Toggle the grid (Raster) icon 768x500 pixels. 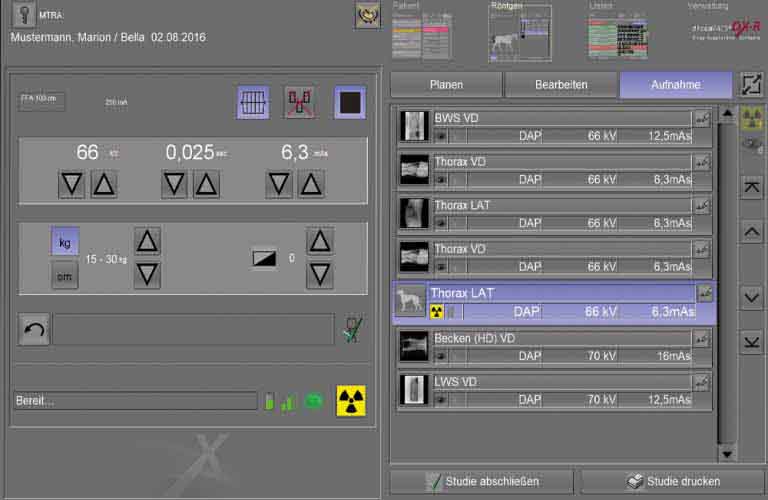coord(253,103)
